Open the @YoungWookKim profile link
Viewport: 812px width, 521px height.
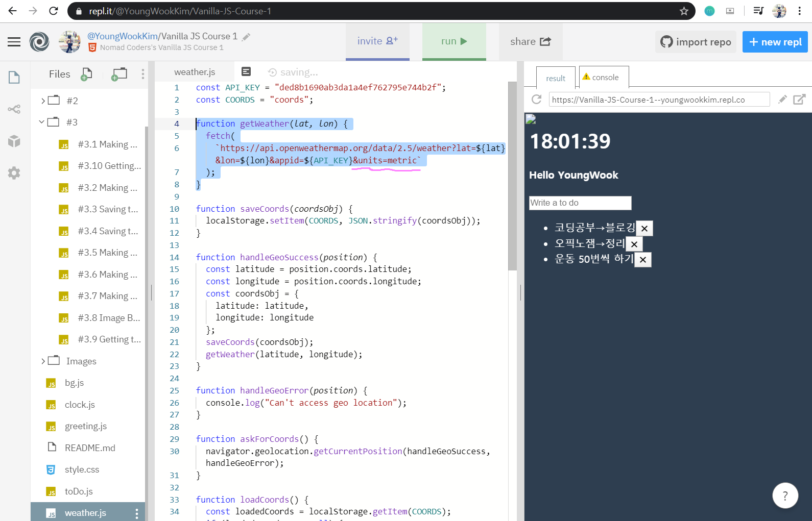pyautogui.click(x=123, y=36)
